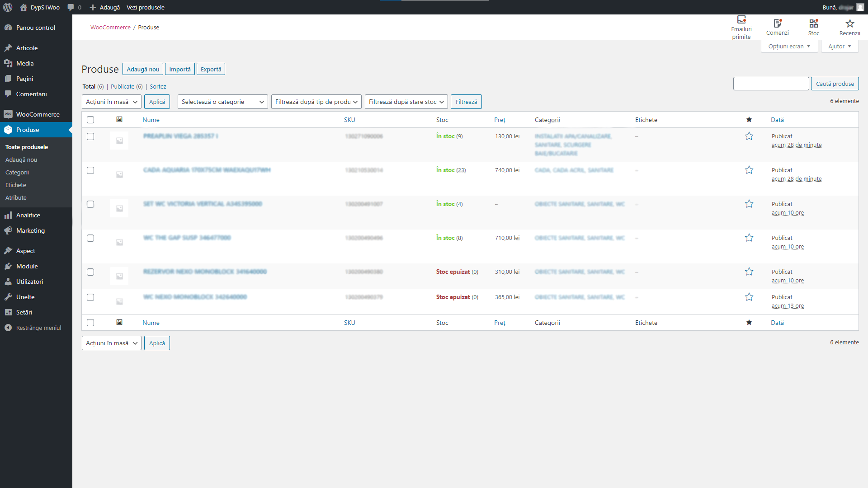Open Analitice menu item
Screen dimensions: 868x488
pos(36,215)
